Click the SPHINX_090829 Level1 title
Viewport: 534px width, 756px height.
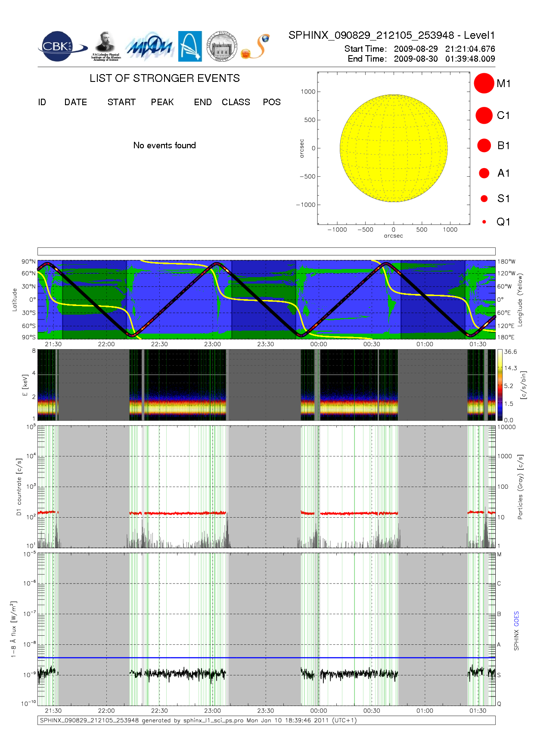392,35
